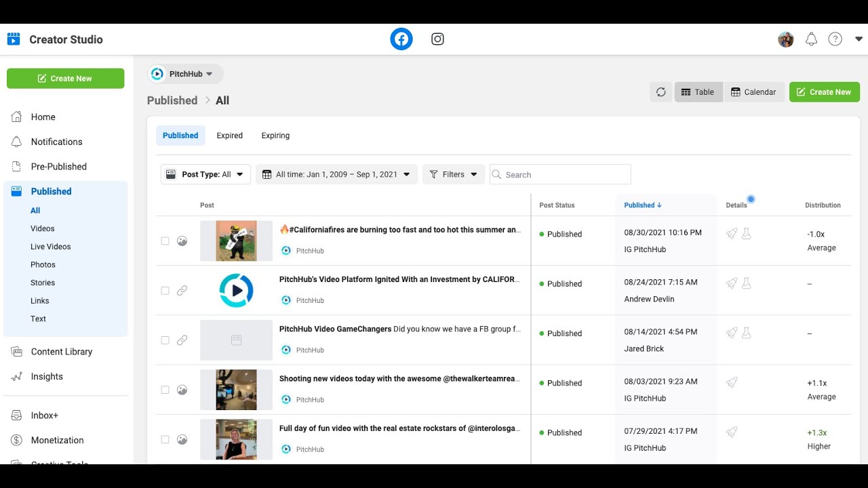The image size is (868, 488).
Task: Open Text under Published
Action: point(38,319)
